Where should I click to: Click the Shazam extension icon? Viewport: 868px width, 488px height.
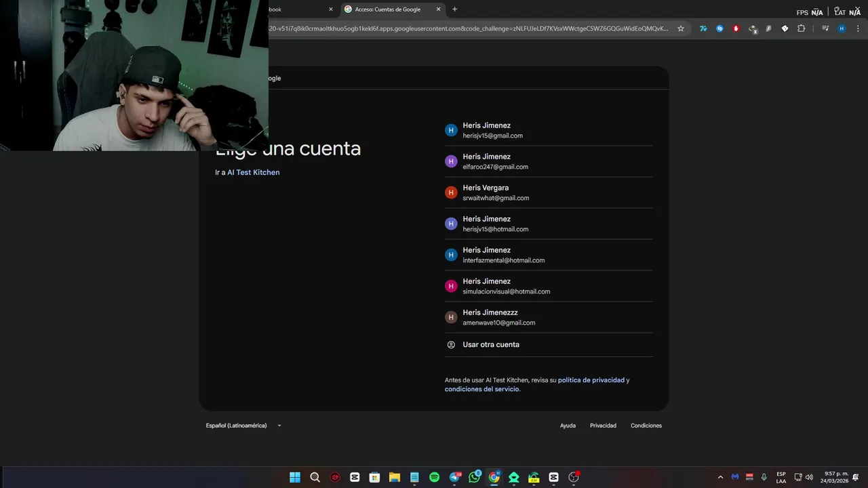(719, 28)
